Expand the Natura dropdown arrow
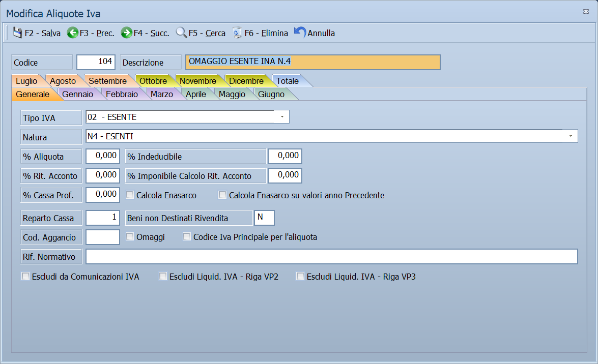This screenshot has height=364, width=598. tap(571, 136)
